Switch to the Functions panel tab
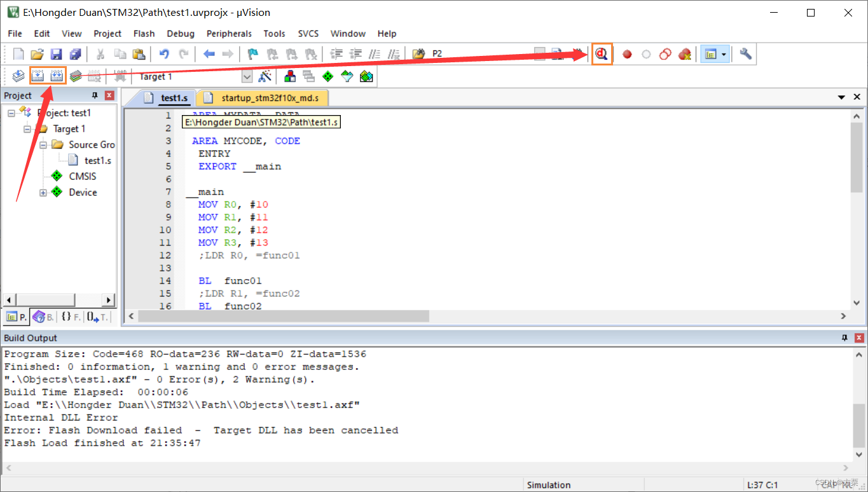The image size is (868, 492). point(70,317)
